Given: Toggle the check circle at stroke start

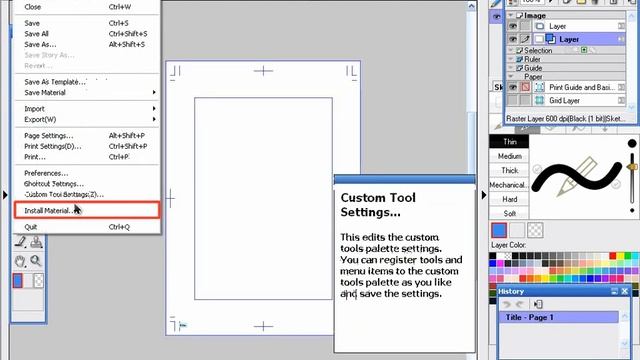Looking at the screenshot, I should (x=537, y=169).
